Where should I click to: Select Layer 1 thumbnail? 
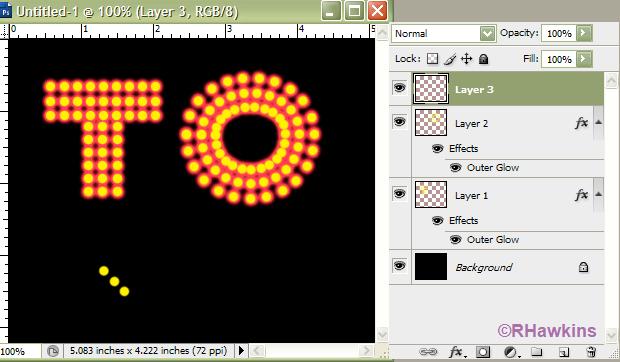click(431, 194)
